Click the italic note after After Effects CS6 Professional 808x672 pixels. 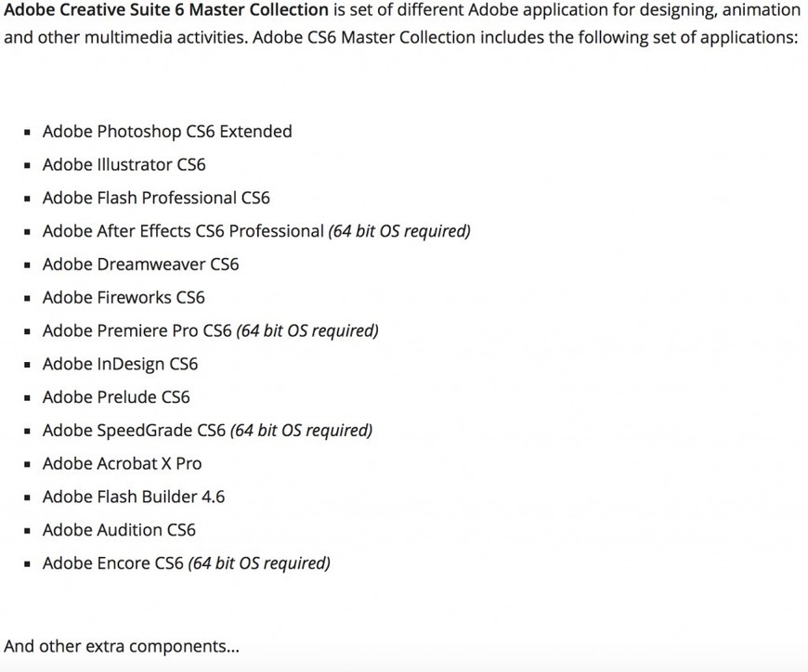[x=399, y=231]
